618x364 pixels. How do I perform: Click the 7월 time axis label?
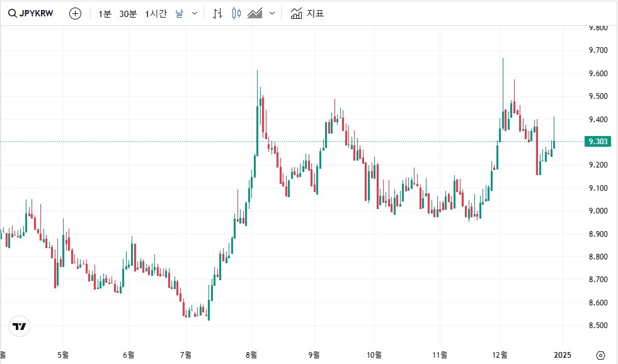coord(186,355)
